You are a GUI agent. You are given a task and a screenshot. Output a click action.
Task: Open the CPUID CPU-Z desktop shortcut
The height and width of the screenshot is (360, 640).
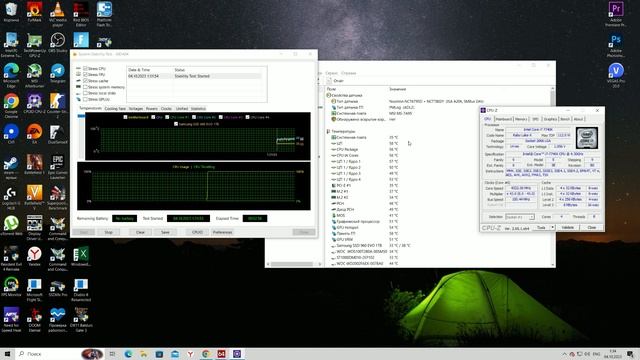click(x=35, y=103)
